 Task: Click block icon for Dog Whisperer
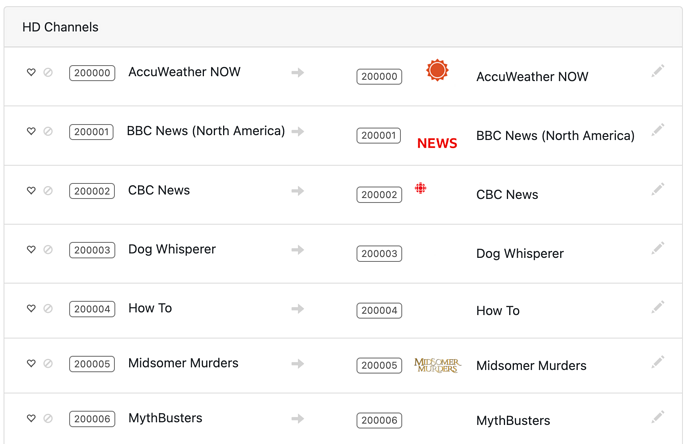point(47,249)
